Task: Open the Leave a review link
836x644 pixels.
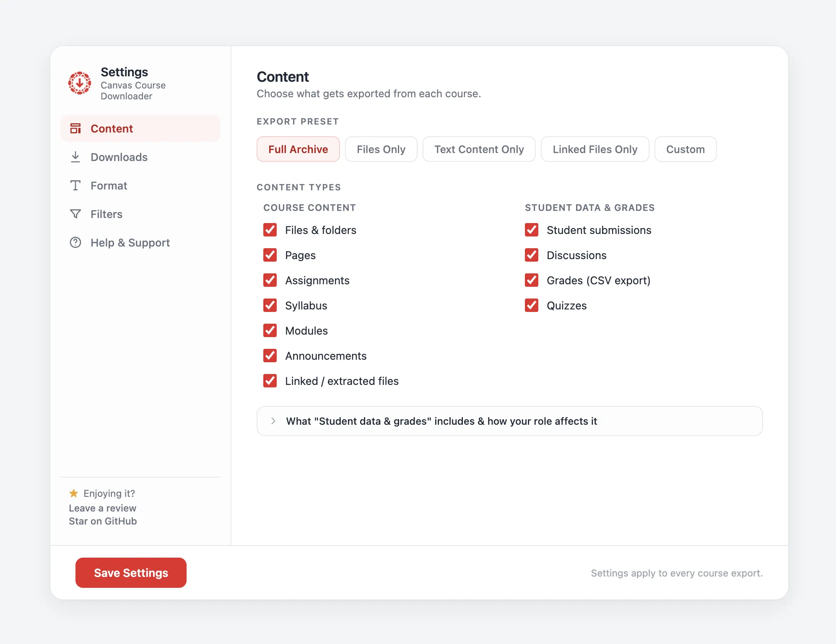Action: click(x=103, y=508)
